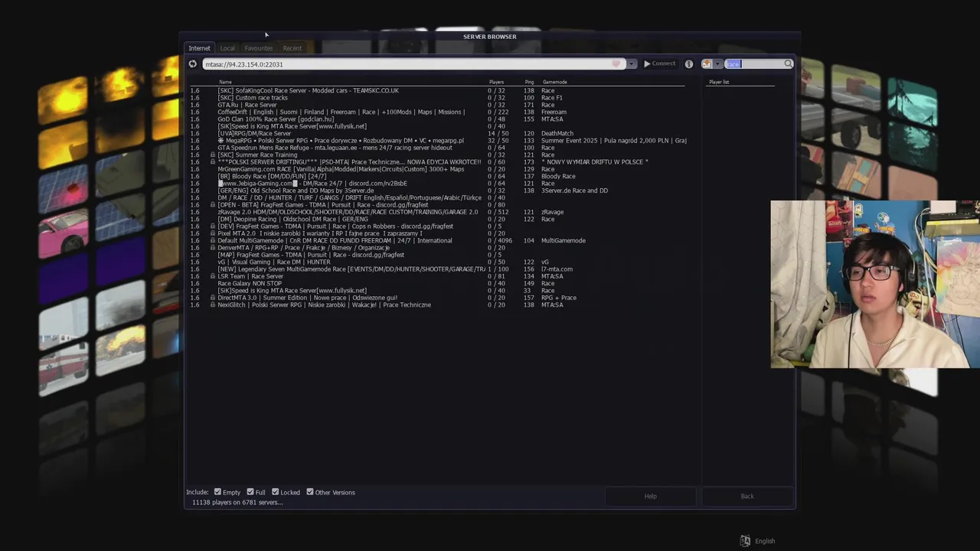The image size is (980, 551).
Task: Select '[MAP] FragFest Games' server row
Action: point(436,255)
